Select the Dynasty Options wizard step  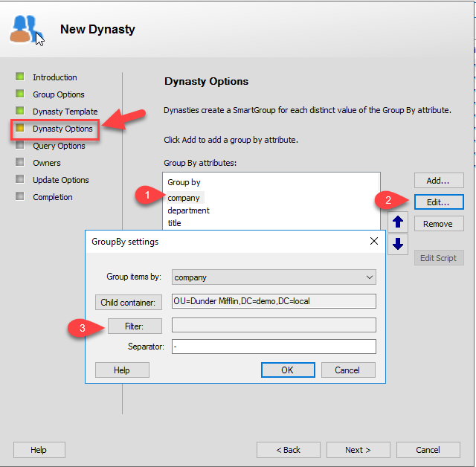coord(62,129)
